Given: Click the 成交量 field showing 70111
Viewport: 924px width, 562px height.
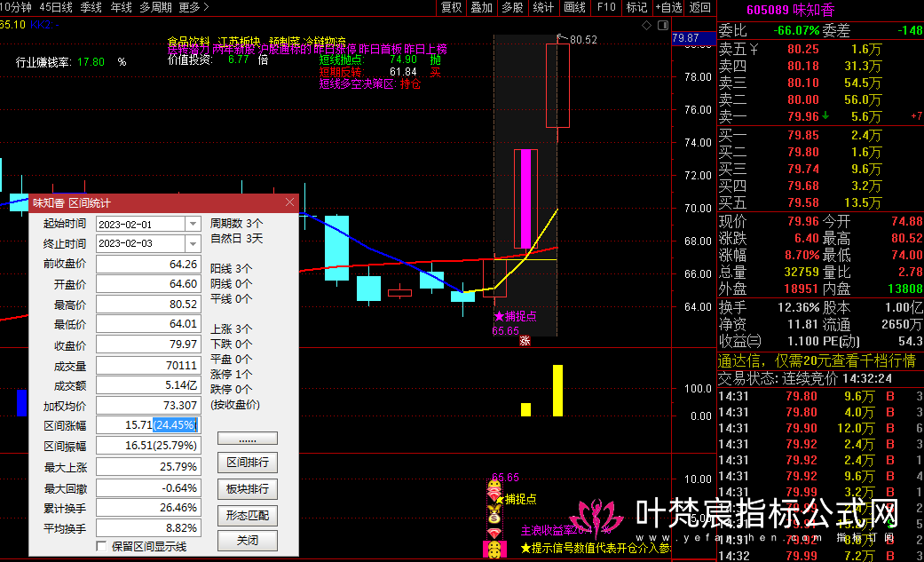Looking at the screenshot, I should pyautogui.click(x=148, y=366).
